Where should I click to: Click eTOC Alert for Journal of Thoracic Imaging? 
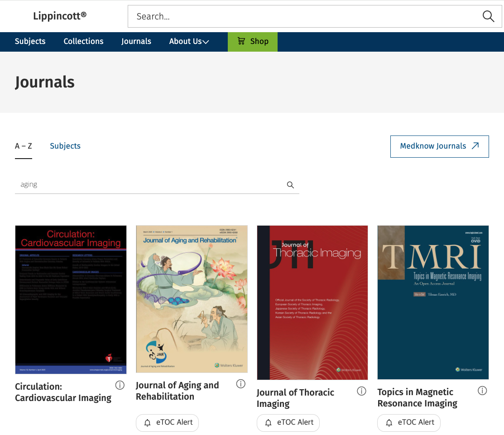[x=288, y=422]
